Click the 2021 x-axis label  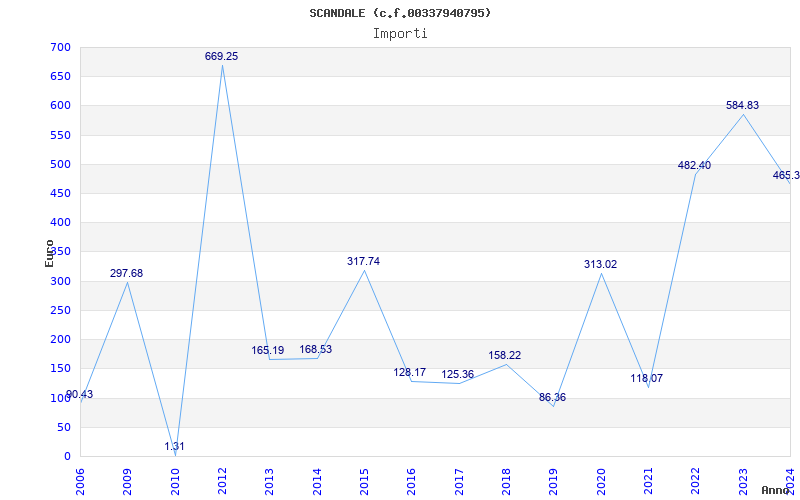click(649, 481)
